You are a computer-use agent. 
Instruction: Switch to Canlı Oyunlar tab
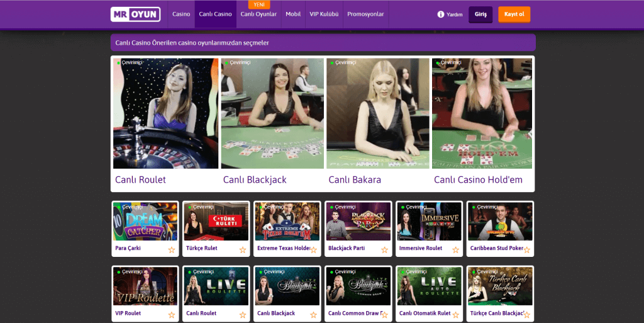point(258,14)
